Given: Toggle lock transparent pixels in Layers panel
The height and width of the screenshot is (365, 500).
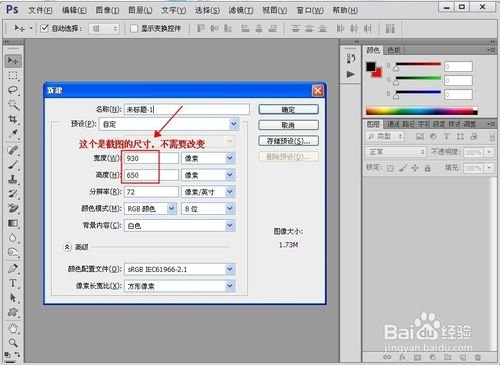Looking at the screenshot, I should coord(390,168).
